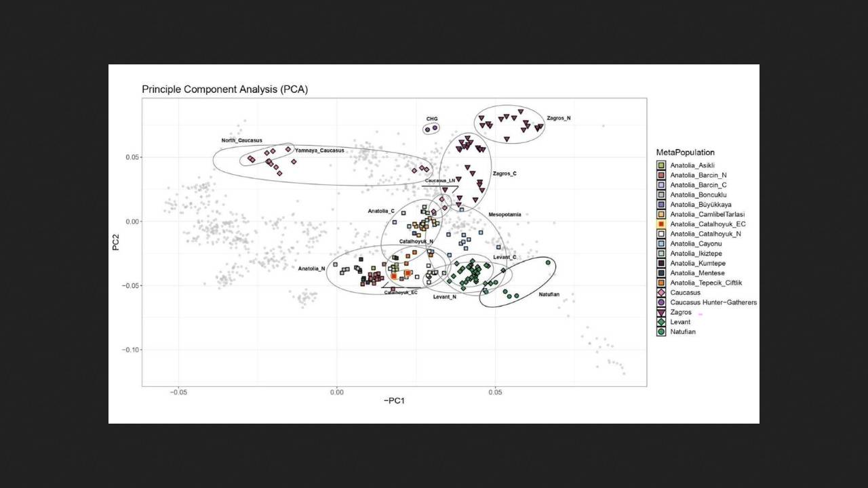The width and height of the screenshot is (868, 488).
Task: Click the Zagros_C cluster label
Action: coord(505,174)
